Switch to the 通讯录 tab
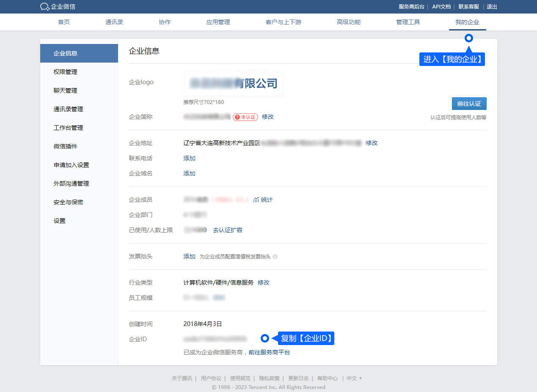Screen dimensions: 537x392 114,22
